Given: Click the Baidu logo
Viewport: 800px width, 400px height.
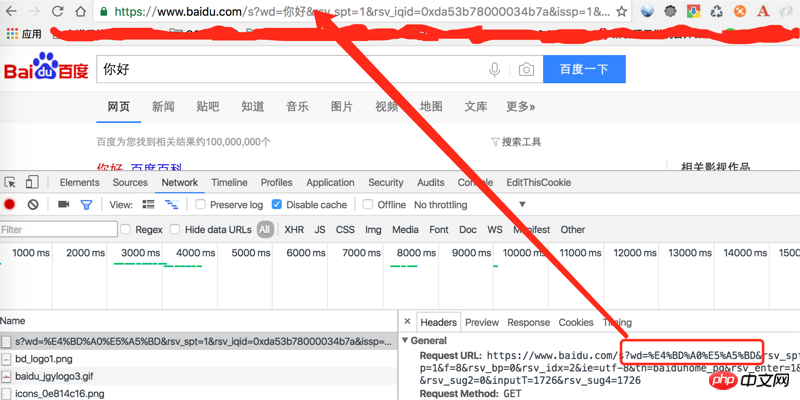Looking at the screenshot, I should (x=46, y=66).
